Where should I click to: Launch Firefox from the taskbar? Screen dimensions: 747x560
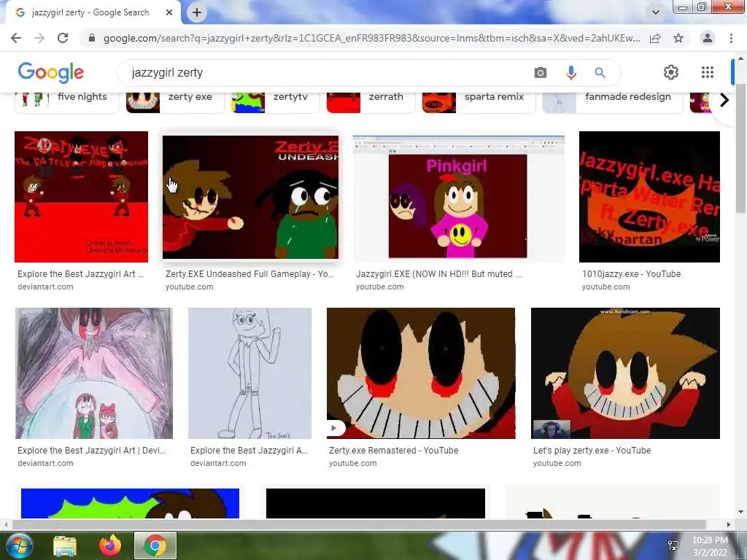point(110,545)
